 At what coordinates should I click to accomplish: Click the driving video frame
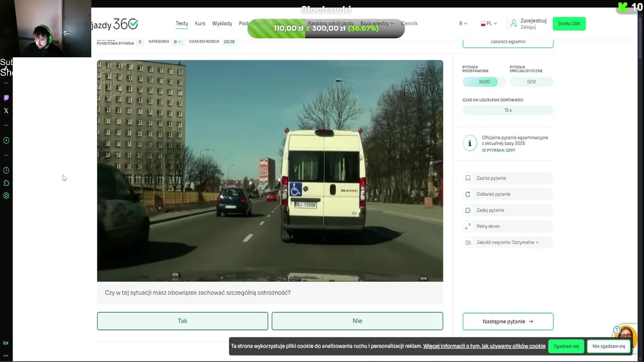click(x=270, y=170)
